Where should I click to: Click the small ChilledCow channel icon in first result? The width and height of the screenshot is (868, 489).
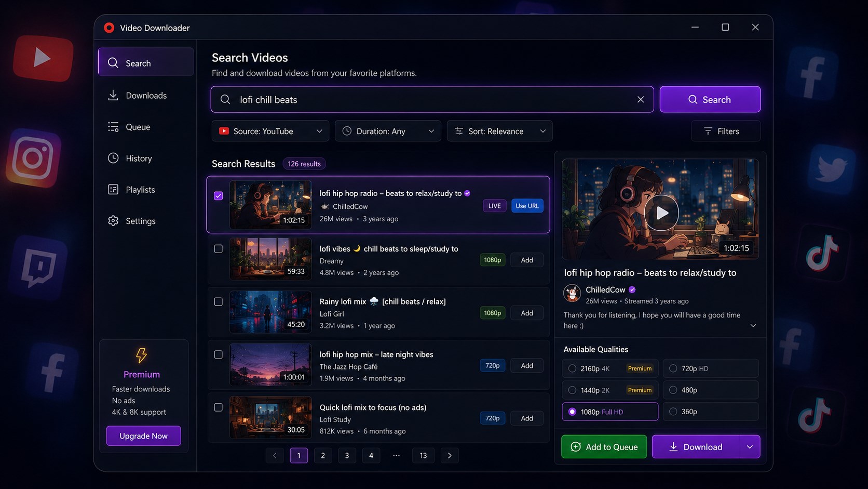point(325,206)
